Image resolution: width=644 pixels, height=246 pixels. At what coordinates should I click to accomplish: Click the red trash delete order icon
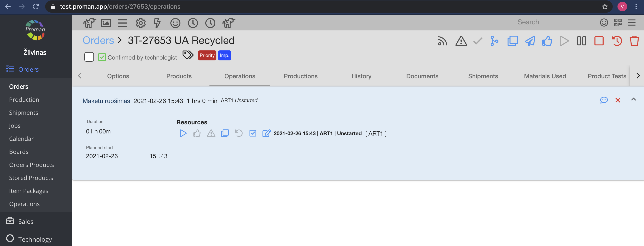[x=634, y=41]
